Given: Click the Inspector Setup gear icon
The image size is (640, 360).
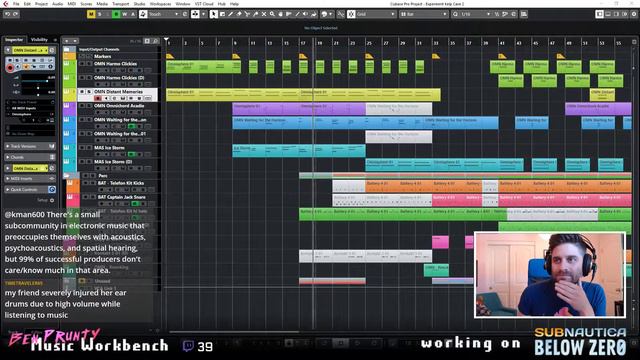Looking at the screenshot, I should pyautogui.click(x=52, y=200).
